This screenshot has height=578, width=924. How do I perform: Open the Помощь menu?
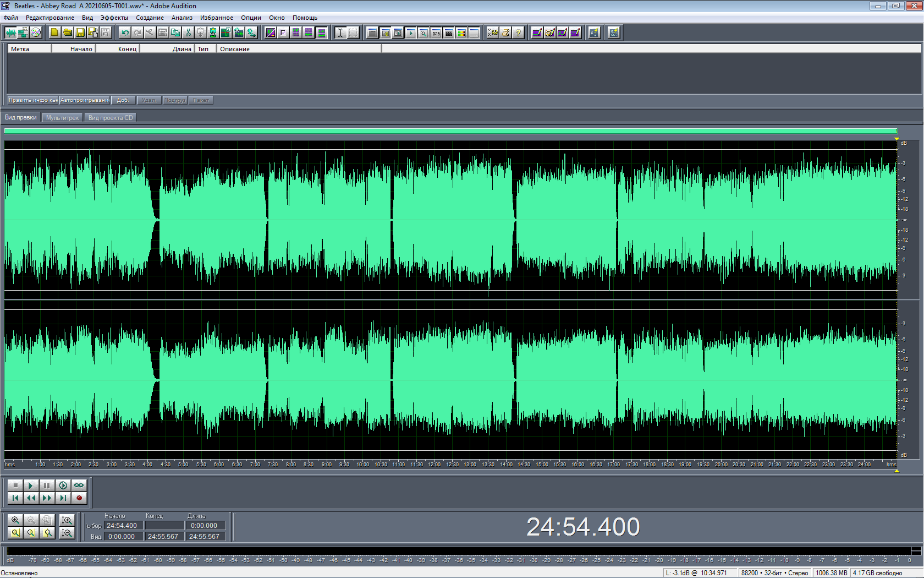305,18
